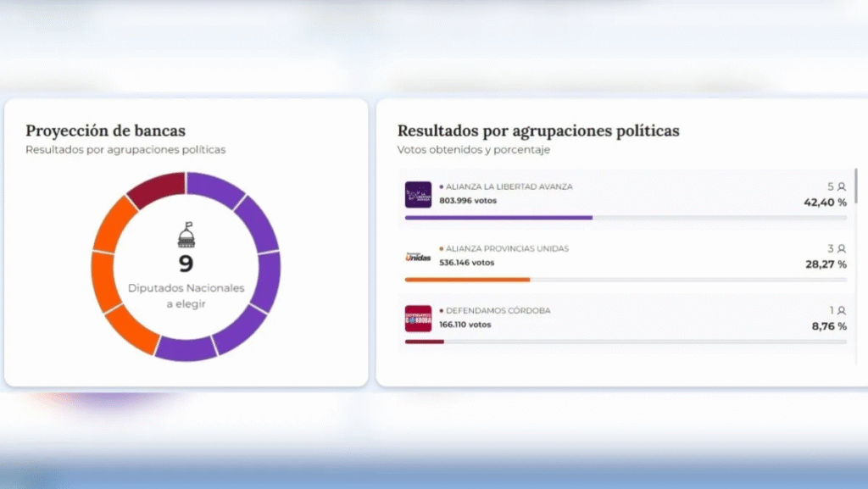Click the "Proyección de bancas" heading
The width and height of the screenshot is (868, 489).
coord(105,131)
